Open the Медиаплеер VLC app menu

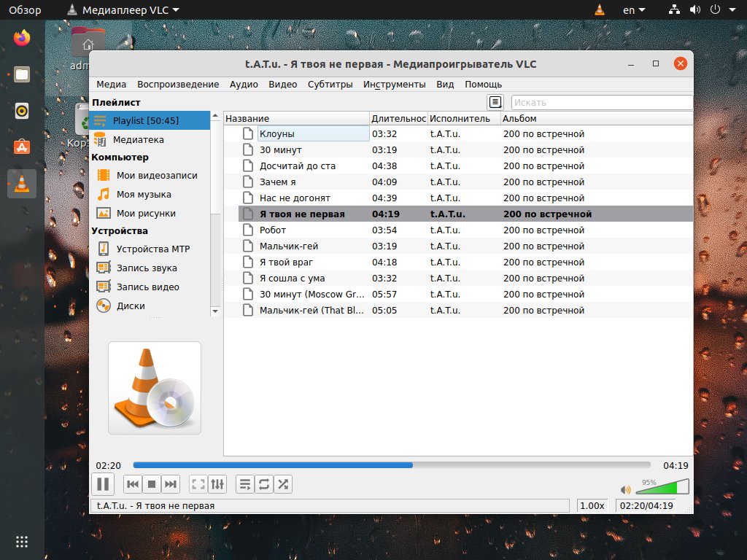123,10
